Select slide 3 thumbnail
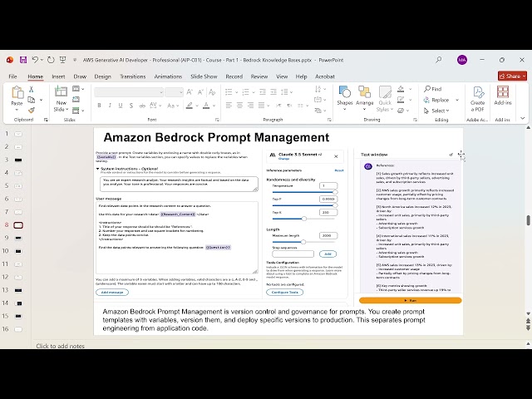This screenshot has width=532, height=399. (x=18, y=160)
